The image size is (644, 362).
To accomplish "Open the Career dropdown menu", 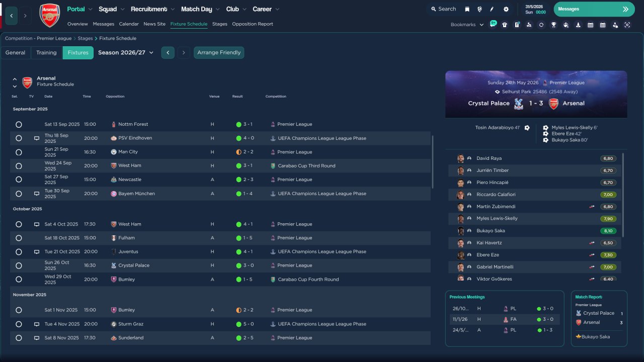I will coord(266,9).
